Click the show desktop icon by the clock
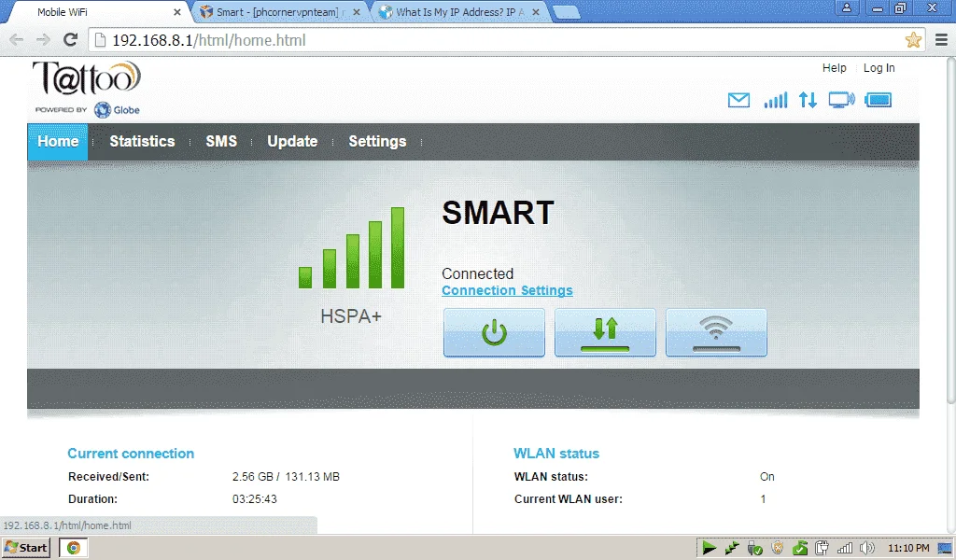This screenshot has width=956, height=560. (x=945, y=549)
